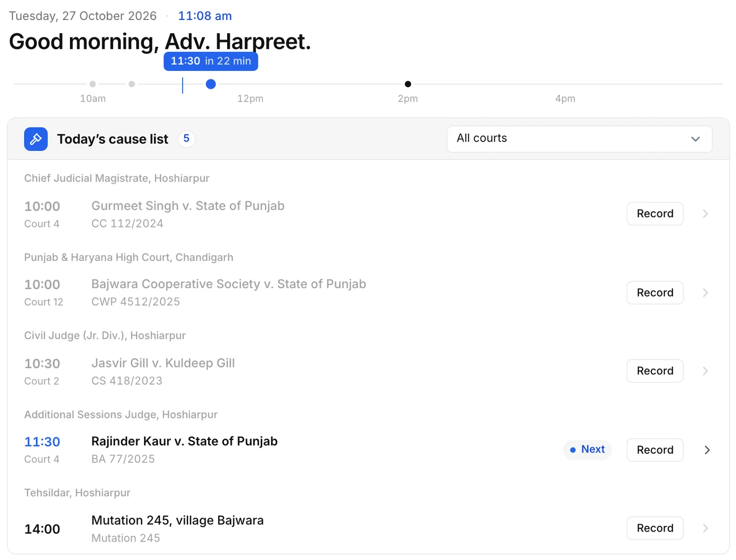736x560 pixels.
Task: Select the grey timeline dot after 10am
Action: point(132,84)
